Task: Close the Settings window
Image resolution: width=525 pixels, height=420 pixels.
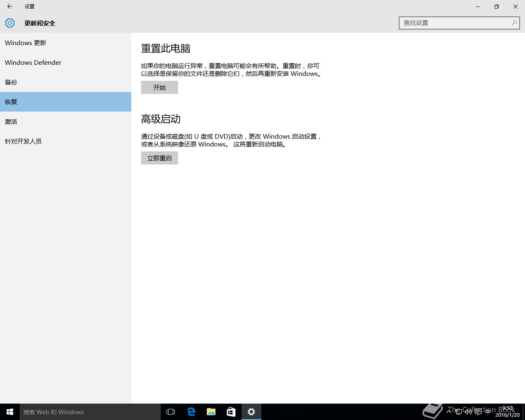Action: point(516,7)
